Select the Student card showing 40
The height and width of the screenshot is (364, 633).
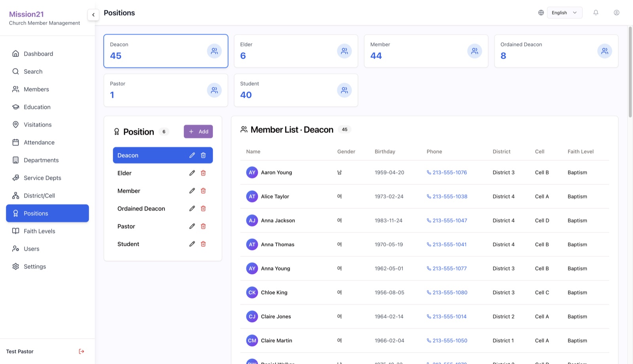[296, 90]
